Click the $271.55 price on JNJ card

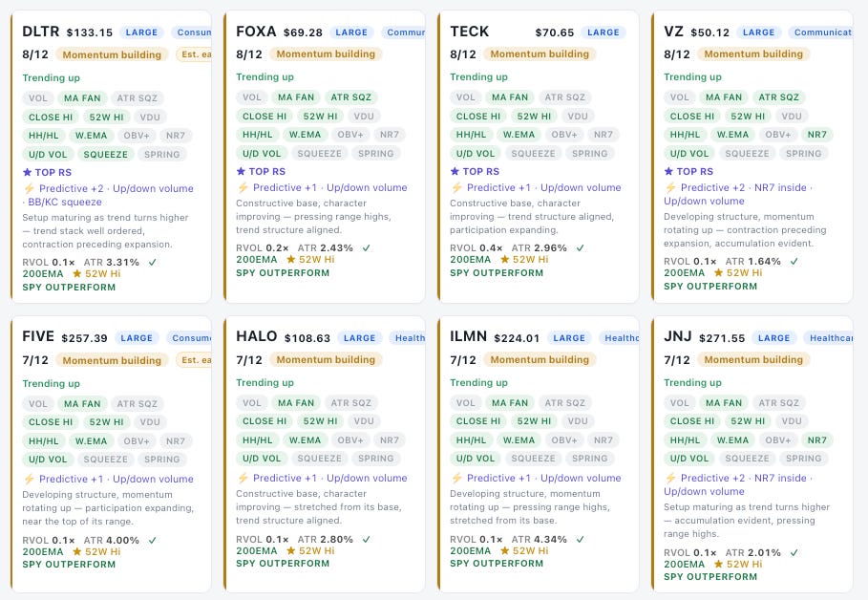click(x=722, y=338)
